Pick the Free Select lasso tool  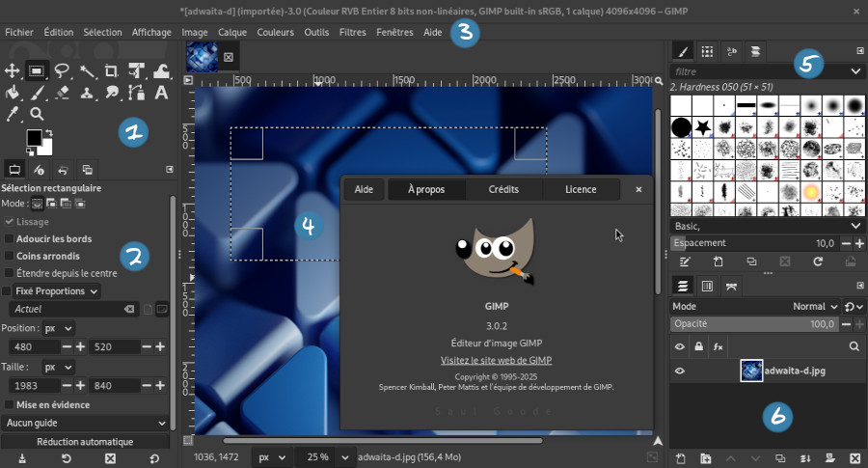pyautogui.click(x=62, y=70)
